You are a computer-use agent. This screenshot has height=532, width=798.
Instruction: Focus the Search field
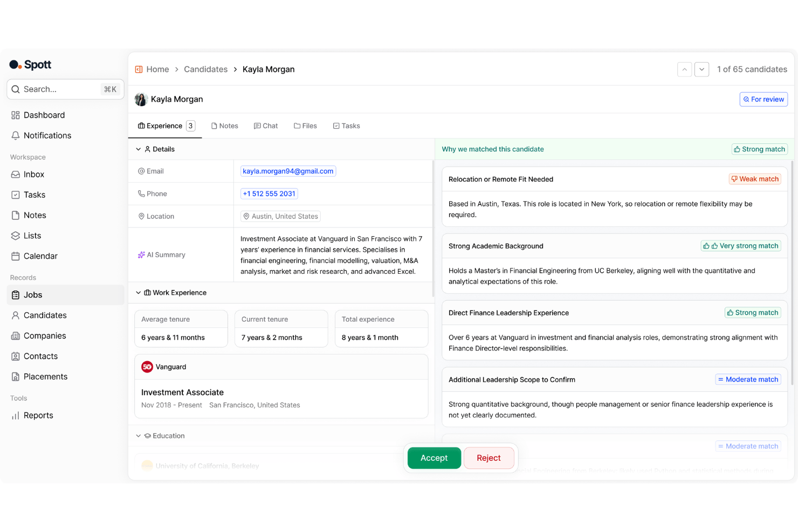65,89
